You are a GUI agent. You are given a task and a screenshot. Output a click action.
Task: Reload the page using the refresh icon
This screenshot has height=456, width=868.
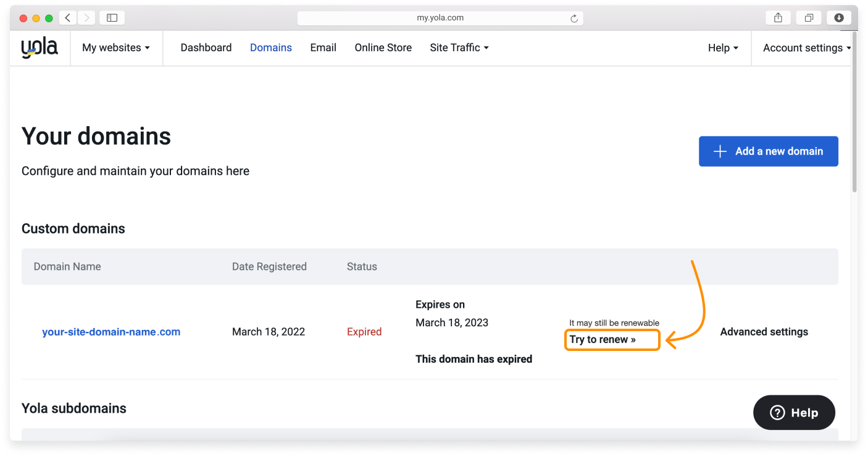[575, 18]
